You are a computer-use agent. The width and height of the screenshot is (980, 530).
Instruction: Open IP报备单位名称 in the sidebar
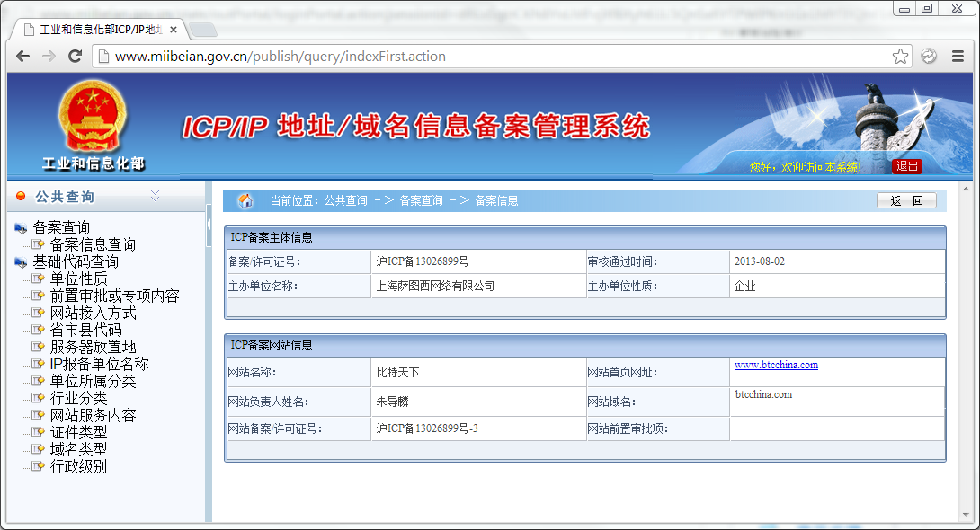(x=100, y=363)
